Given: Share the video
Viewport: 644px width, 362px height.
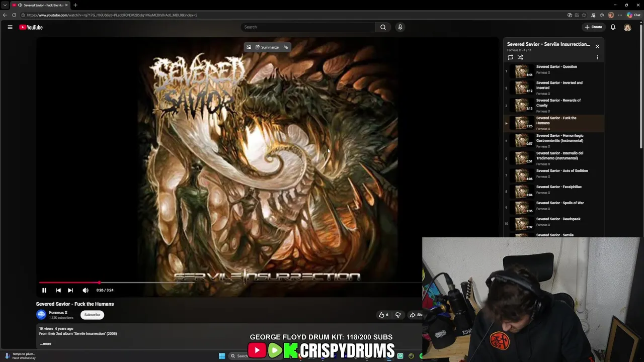Looking at the screenshot, I should (x=416, y=315).
